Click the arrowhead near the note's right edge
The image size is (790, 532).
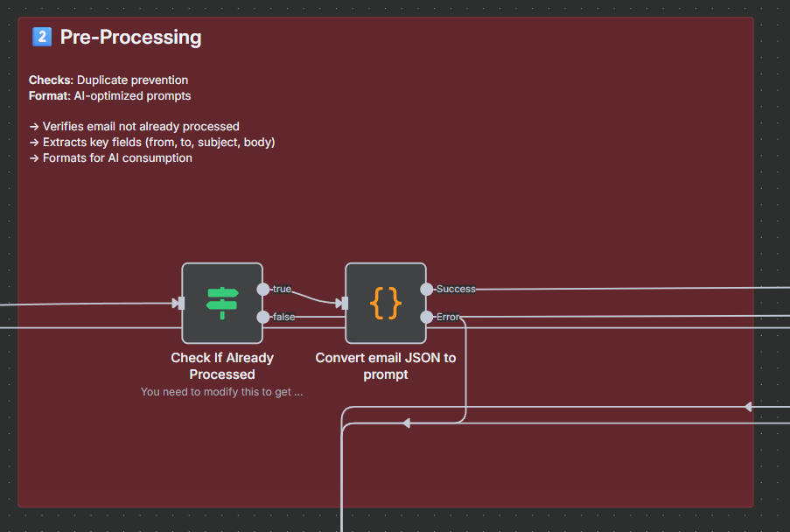coord(748,407)
